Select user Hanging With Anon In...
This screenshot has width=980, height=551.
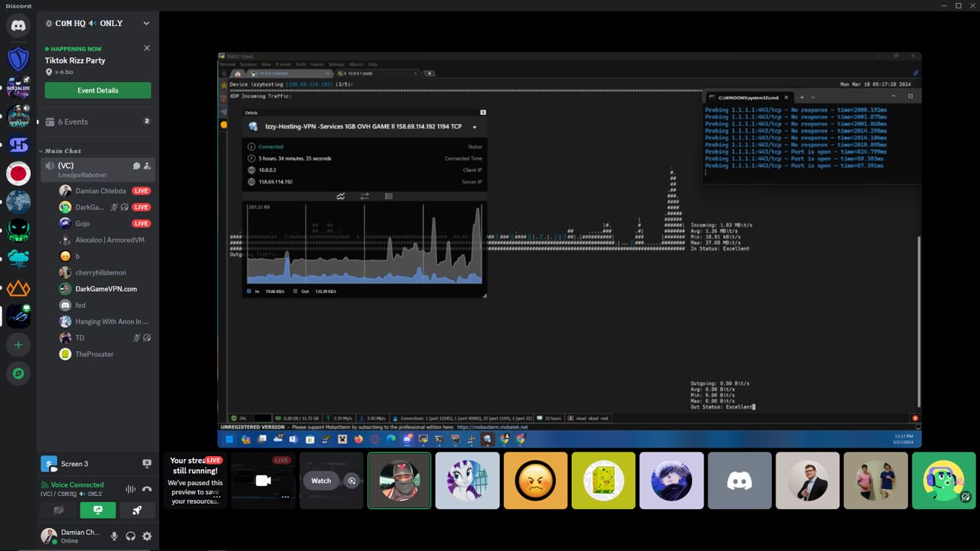104,321
